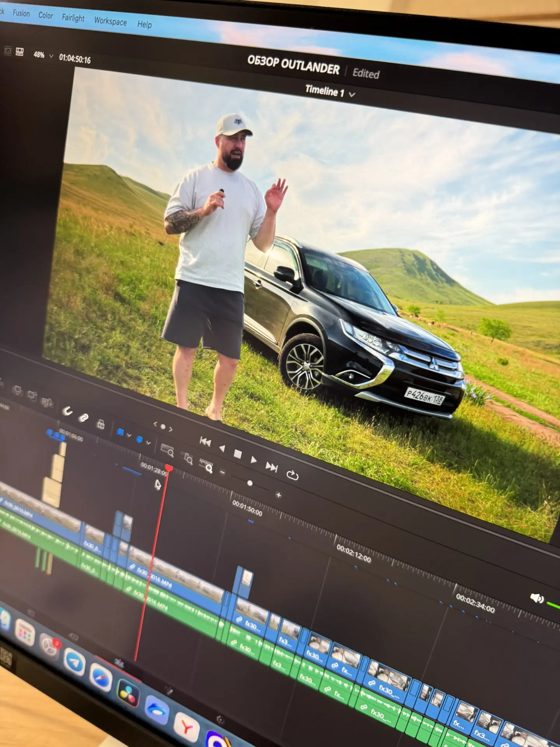The image size is (560, 747).
Task: Jump to last frame
Action: click(271, 466)
